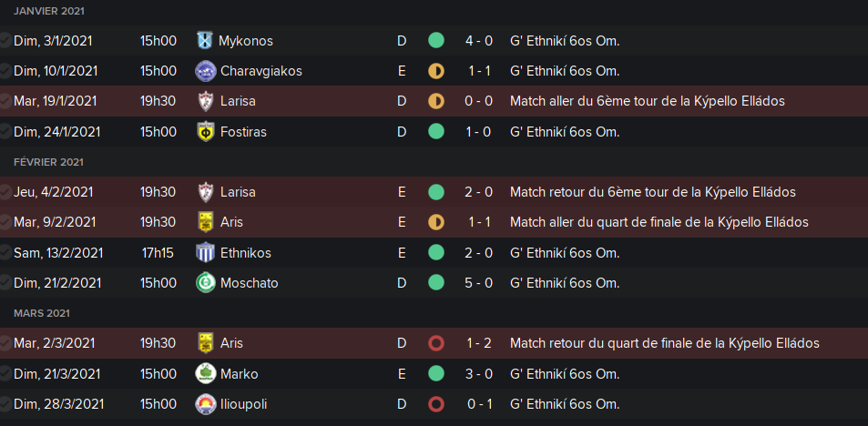Click the yellow draw indicator for Charavgiakos match
The image size is (868, 426).
(x=436, y=71)
